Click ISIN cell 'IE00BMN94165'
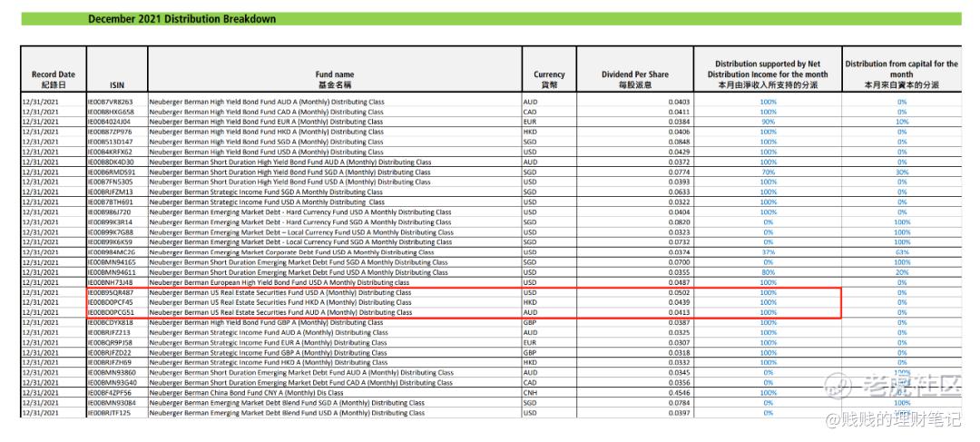 (112, 262)
